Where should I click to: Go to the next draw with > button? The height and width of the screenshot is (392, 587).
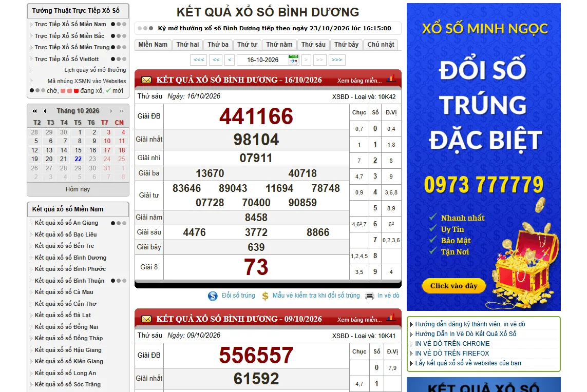[x=306, y=60]
